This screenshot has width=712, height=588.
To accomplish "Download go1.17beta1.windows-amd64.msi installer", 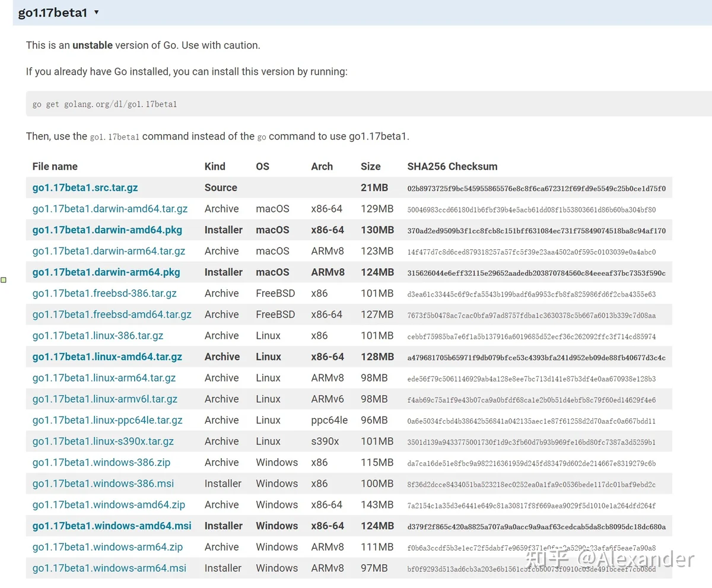I will click(x=112, y=526).
